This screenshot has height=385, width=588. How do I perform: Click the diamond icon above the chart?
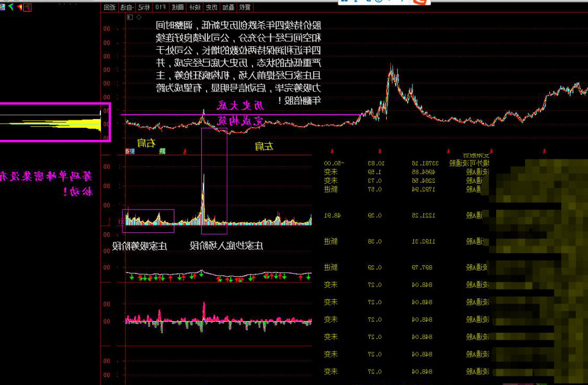(139, 17)
